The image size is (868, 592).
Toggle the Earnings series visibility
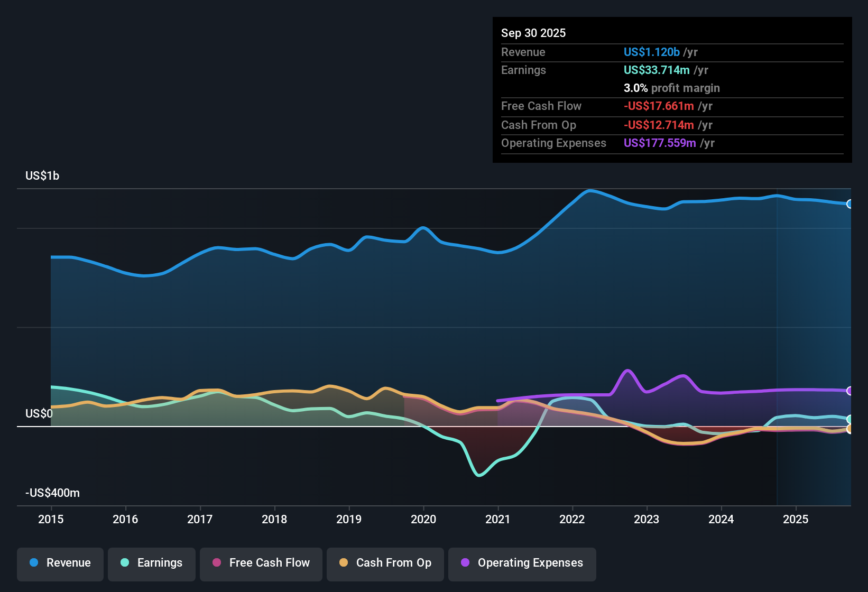(x=152, y=563)
